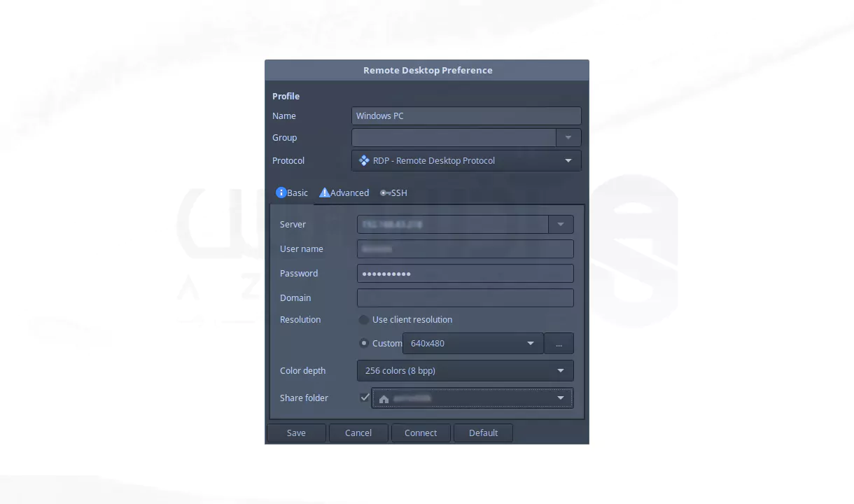This screenshot has height=504, width=854.
Task: Expand the Server history dropdown arrow
Action: (561, 225)
